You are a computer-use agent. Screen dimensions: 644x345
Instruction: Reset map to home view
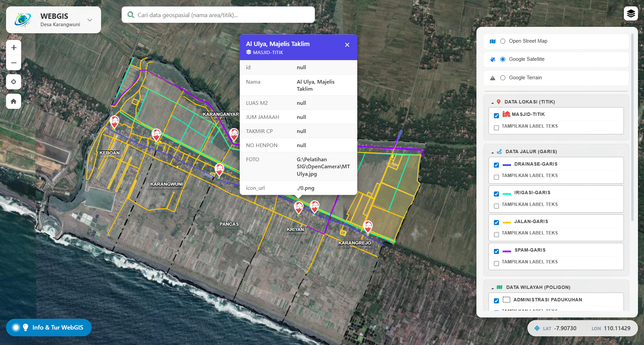14,101
